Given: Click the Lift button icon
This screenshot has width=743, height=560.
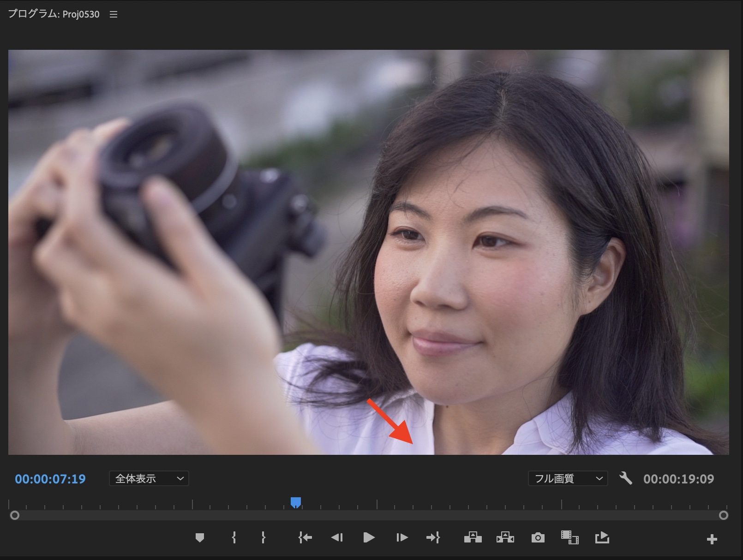Looking at the screenshot, I should tap(473, 537).
